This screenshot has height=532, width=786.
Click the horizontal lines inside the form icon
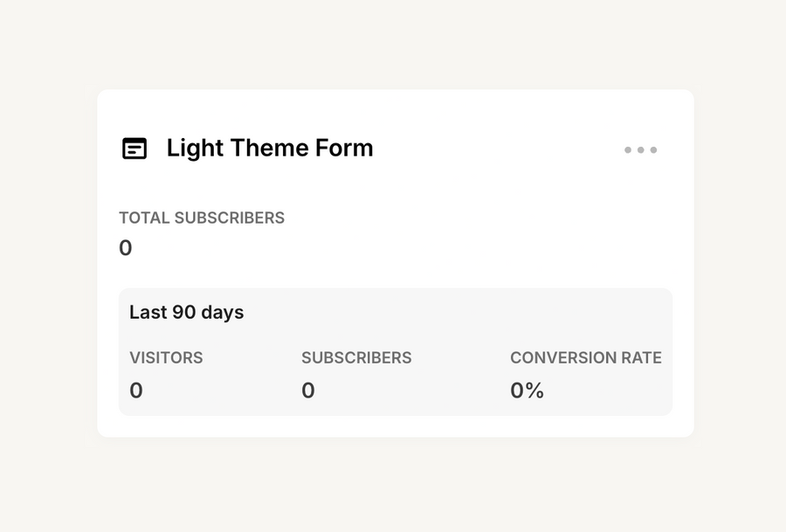coord(134,152)
